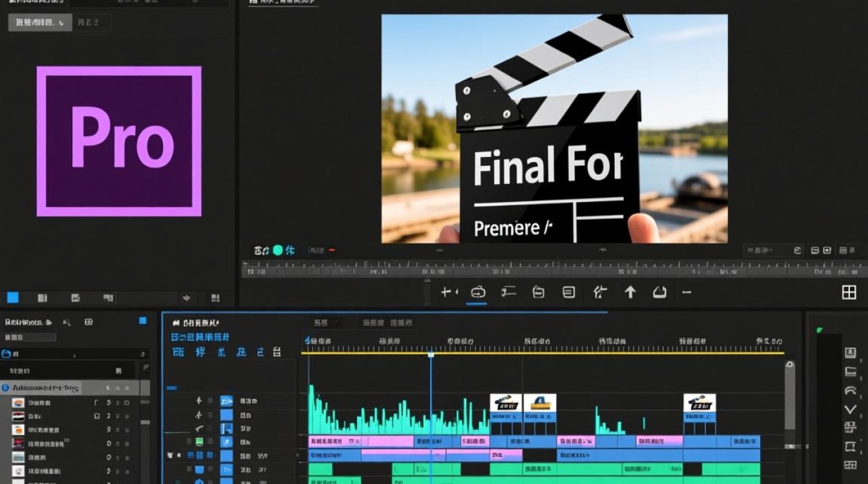Click the clapperboard preview image in the monitor
This screenshot has width=868, height=484.
click(554, 128)
